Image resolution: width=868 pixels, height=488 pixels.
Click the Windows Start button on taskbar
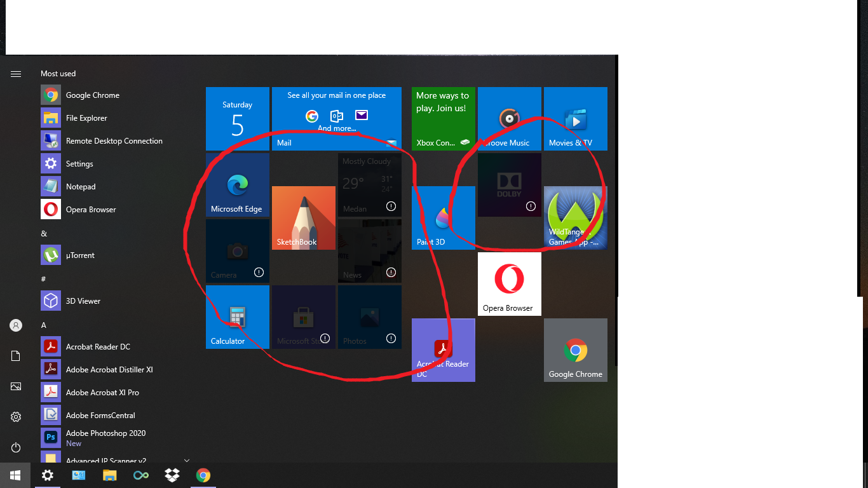(x=15, y=475)
